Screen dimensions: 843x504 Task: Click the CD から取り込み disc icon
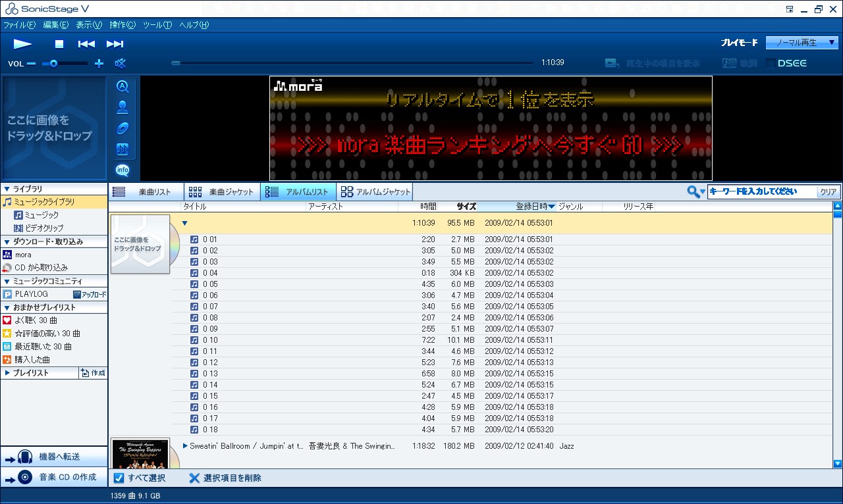pyautogui.click(x=7, y=268)
